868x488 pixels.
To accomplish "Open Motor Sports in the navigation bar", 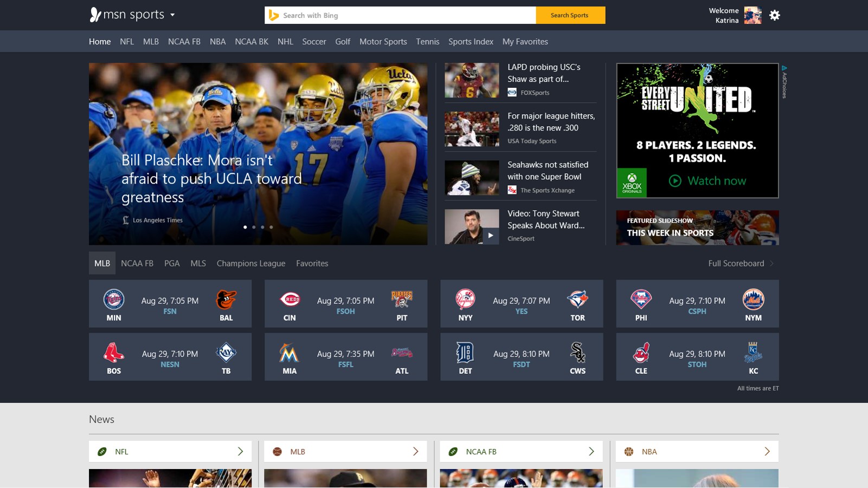I will (383, 42).
